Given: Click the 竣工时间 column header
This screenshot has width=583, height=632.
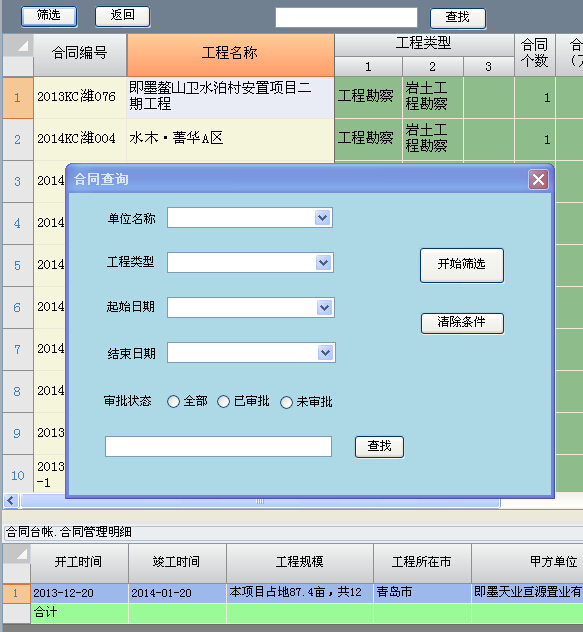Looking at the screenshot, I should coord(177,562).
